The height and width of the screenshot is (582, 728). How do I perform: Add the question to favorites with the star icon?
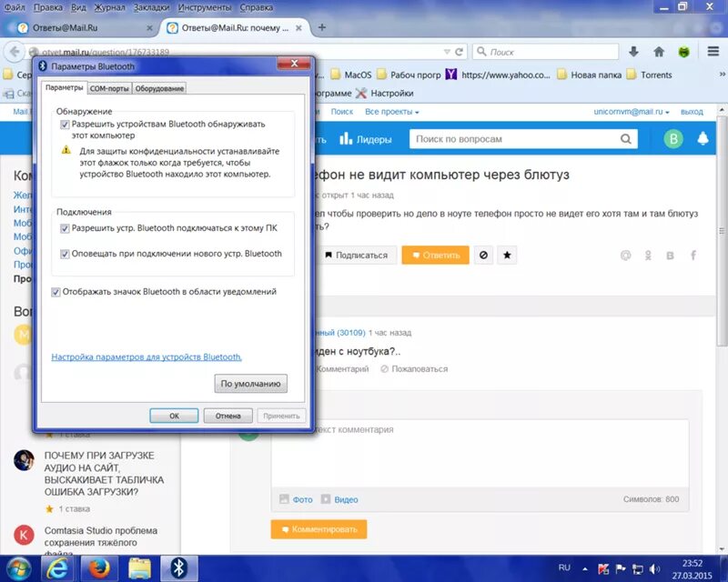(x=507, y=255)
